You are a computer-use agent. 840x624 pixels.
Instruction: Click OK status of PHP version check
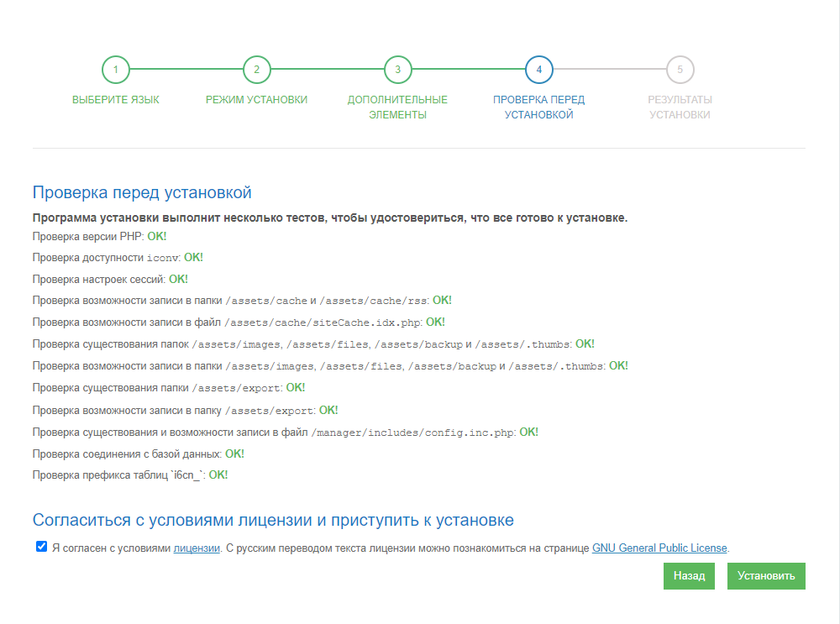[x=157, y=236]
